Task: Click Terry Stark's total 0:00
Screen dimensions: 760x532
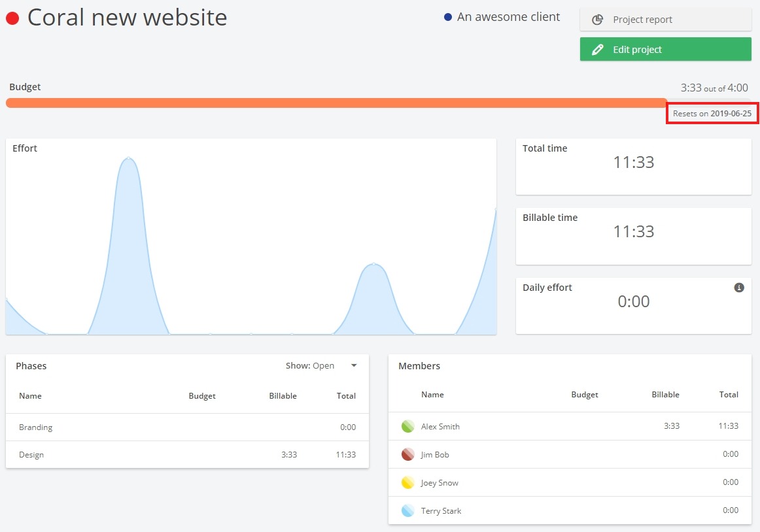Action: [731, 510]
